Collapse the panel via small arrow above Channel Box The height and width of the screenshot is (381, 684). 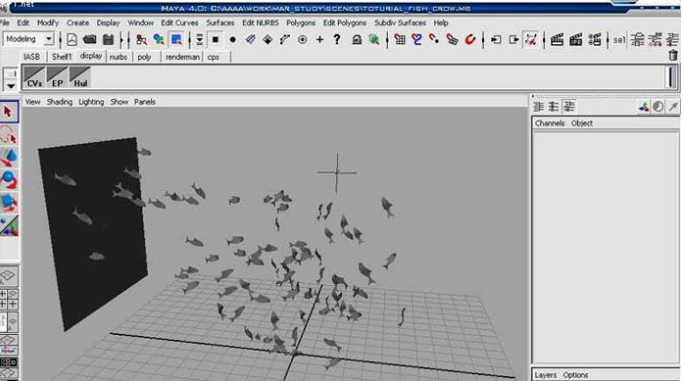533,96
